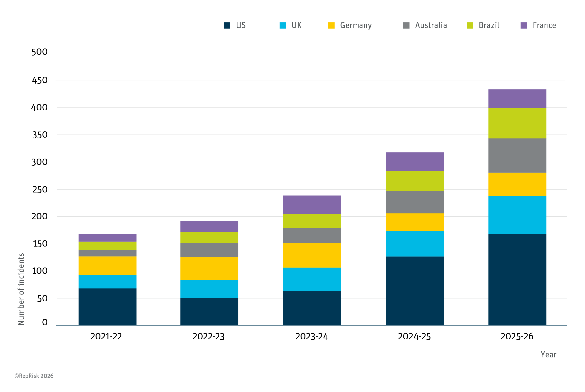Screen dimensions: 585x392
Task: Click the Australia legend color swatch
Action: 406,26
